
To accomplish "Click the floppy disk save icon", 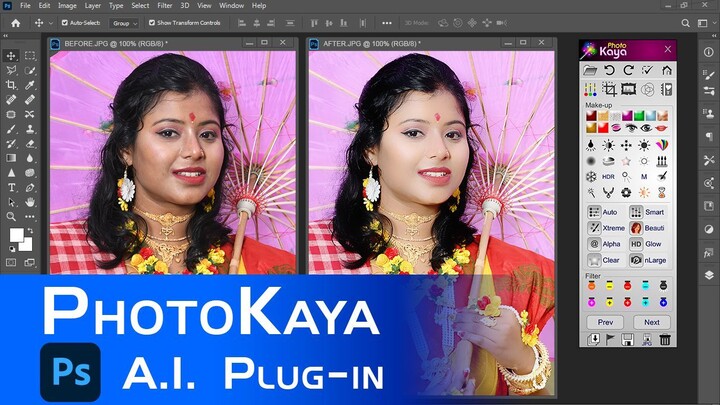I will coord(627,339).
